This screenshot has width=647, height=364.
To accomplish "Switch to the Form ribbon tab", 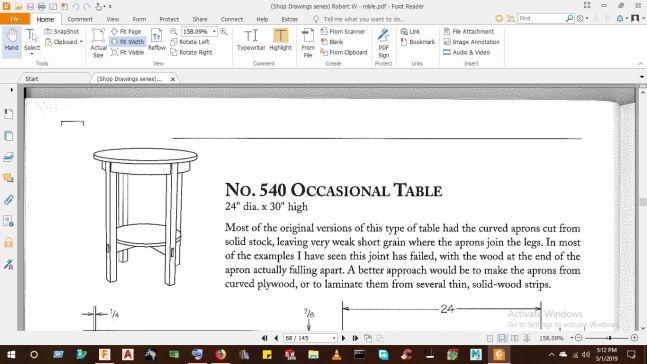I will pyautogui.click(x=139, y=19).
